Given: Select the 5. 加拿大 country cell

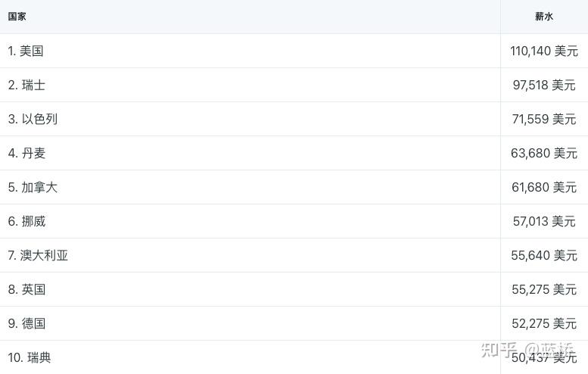Looking at the screenshot, I should click(33, 187).
